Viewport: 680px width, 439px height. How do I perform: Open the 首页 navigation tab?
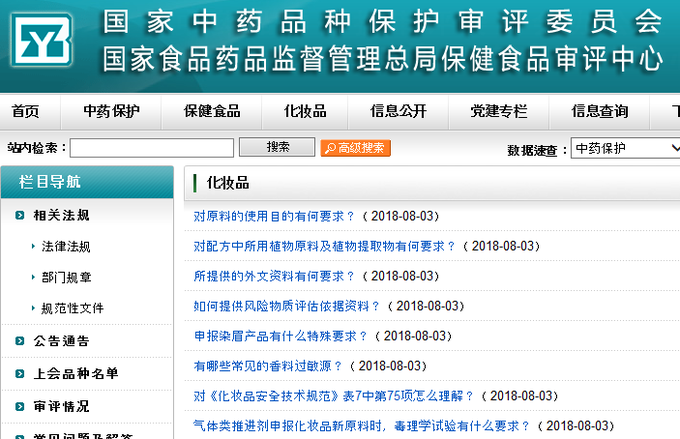[x=25, y=111]
